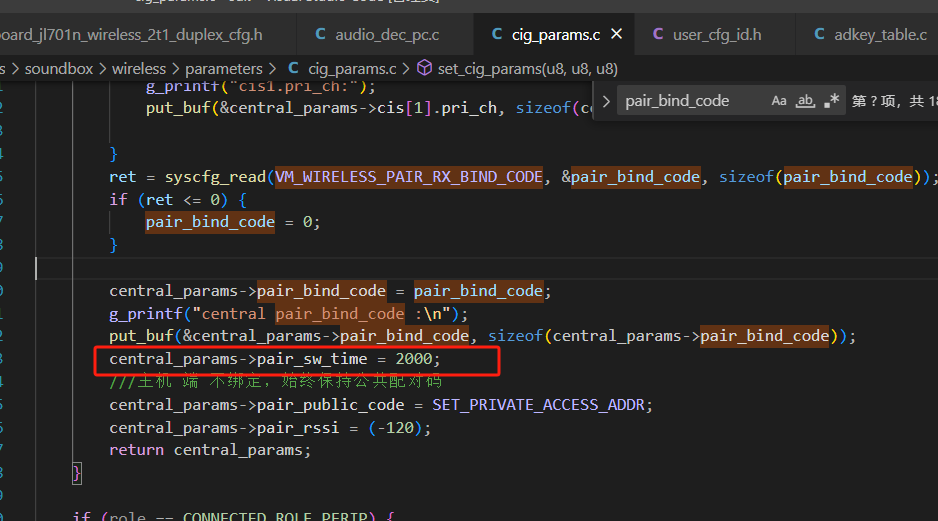
Task: Close the cig_params.c tab
Action: point(616,34)
